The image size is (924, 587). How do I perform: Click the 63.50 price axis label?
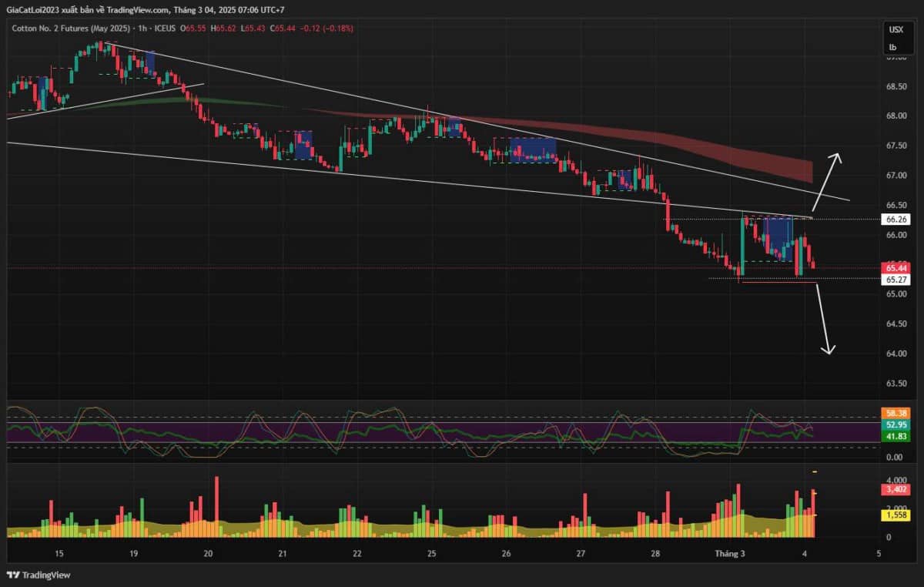click(x=896, y=384)
